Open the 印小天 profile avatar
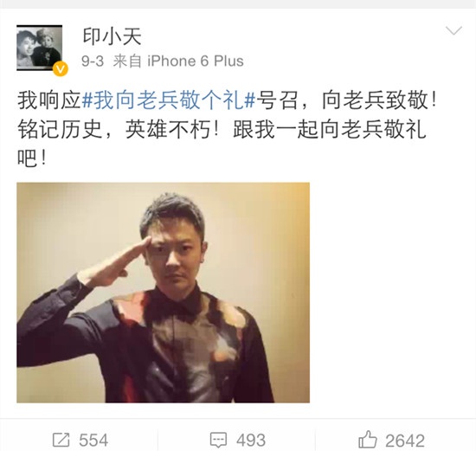Viewport: 476px width, 451px height. (x=40, y=48)
